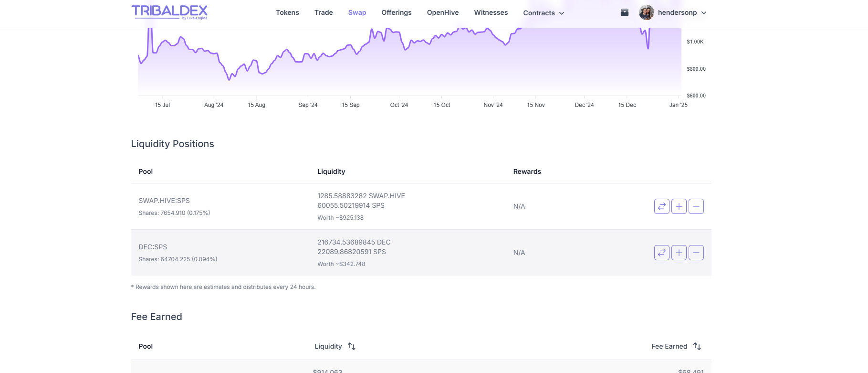The width and height of the screenshot is (868, 373).
Task: Expand the Contracts dropdown
Action: [x=544, y=13]
